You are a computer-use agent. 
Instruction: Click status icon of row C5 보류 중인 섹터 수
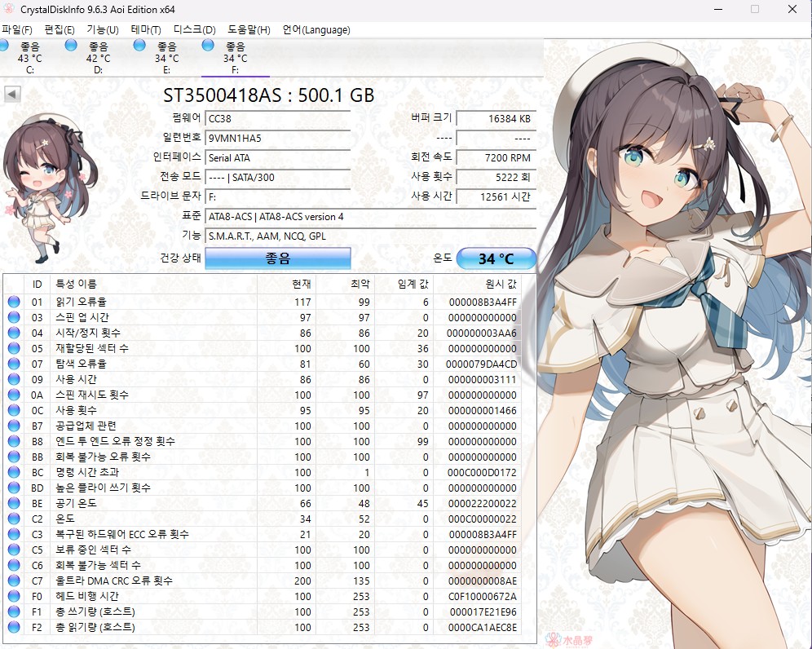pyautogui.click(x=14, y=550)
